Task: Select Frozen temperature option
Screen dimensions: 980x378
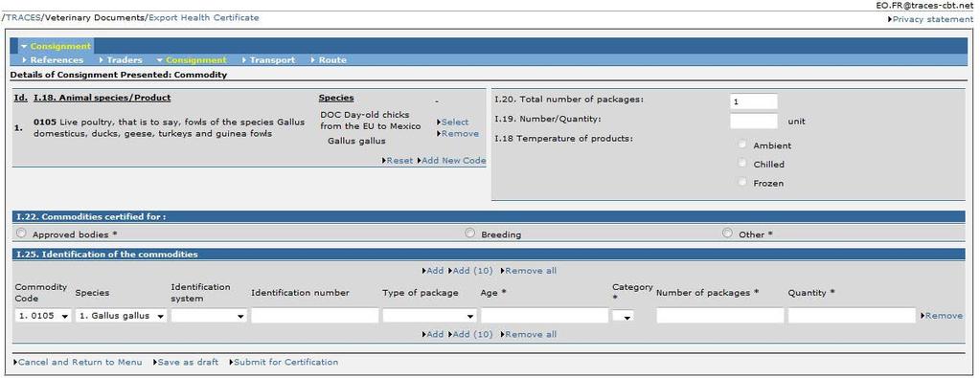Action: (741, 182)
